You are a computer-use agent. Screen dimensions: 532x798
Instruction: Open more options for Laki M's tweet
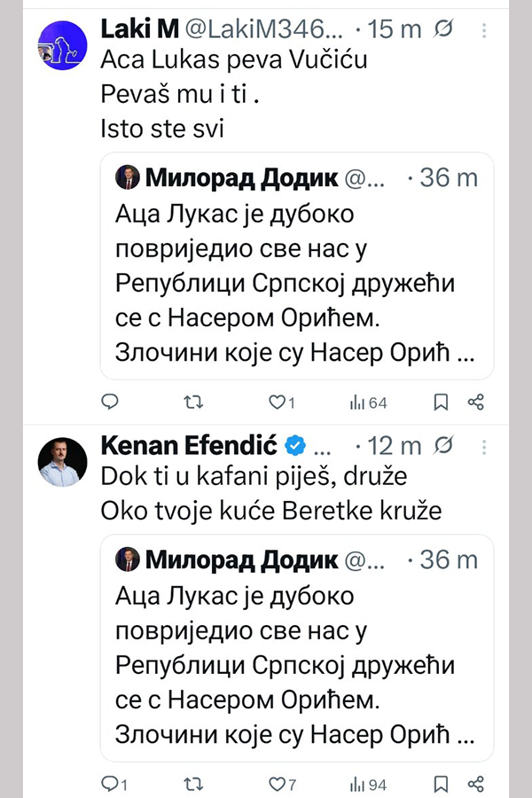tap(483, 30)
